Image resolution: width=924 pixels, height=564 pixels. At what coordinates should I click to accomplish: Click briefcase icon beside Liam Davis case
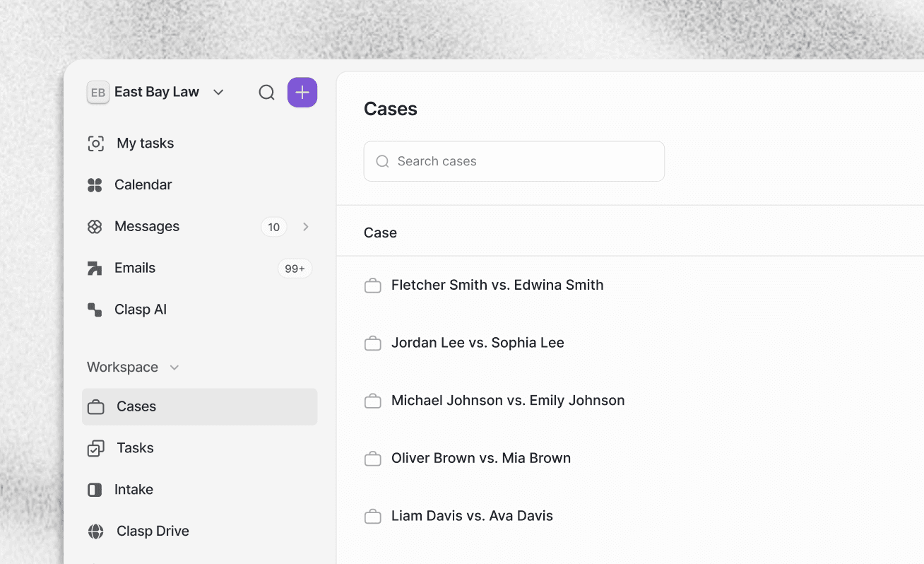point(372,517)
